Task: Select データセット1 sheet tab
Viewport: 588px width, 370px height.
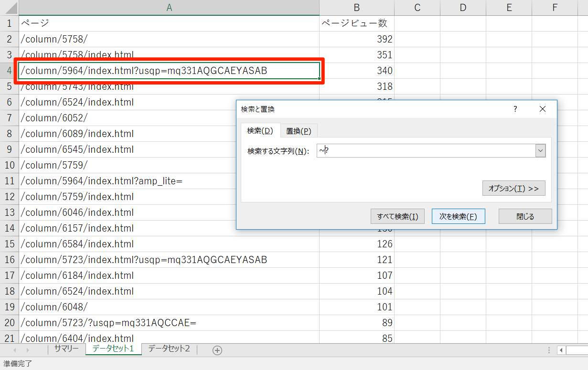Action: (113, 349)
